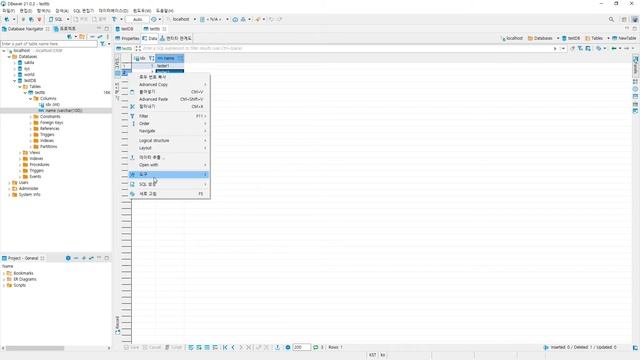Open the Auto transaction mode dropdown
Screen dimensions: 640x360
tap(138, 19)
